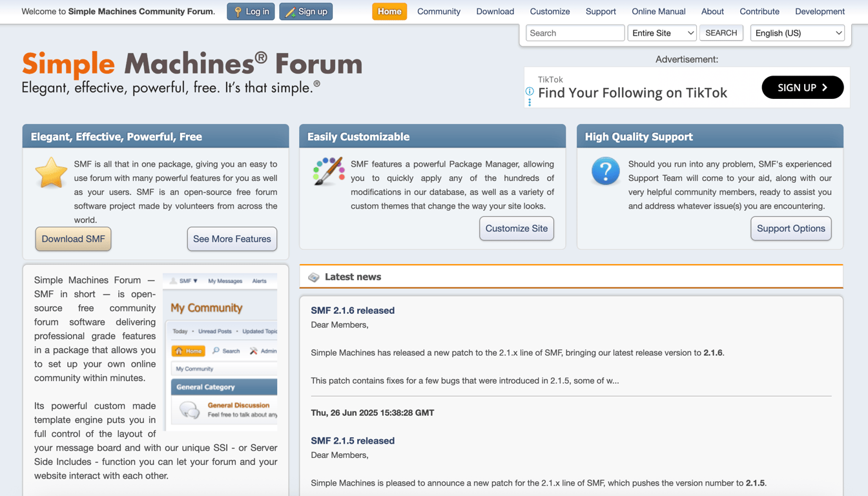Open the Community menu item
The width and height of the screenshot is (868, 496).
[439, 11]
